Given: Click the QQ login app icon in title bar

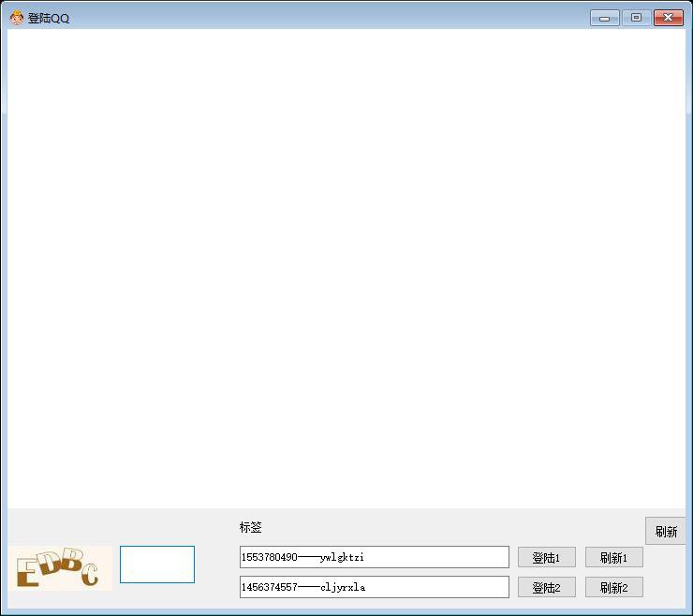Looking at the screenshot, I should pos(17,18).
